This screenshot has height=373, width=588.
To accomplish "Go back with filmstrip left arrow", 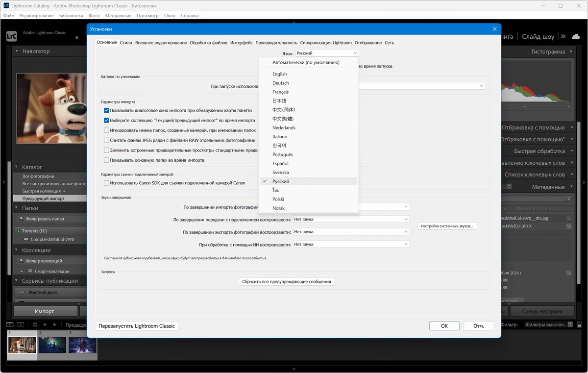I will pos(45,324).
